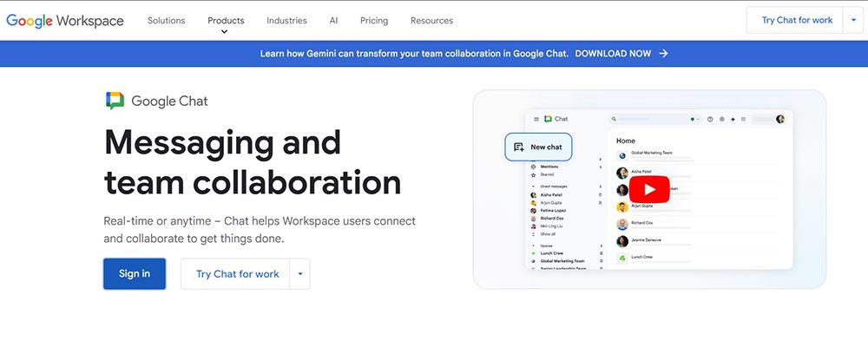The width and height of the screenshot is (868, 341).
Task: Open the green status indicator dropdown in the preview
Action: 694,119
